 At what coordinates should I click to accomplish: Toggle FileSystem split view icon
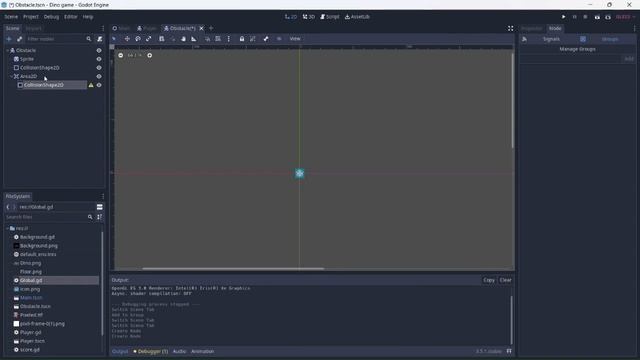[100, 207]
